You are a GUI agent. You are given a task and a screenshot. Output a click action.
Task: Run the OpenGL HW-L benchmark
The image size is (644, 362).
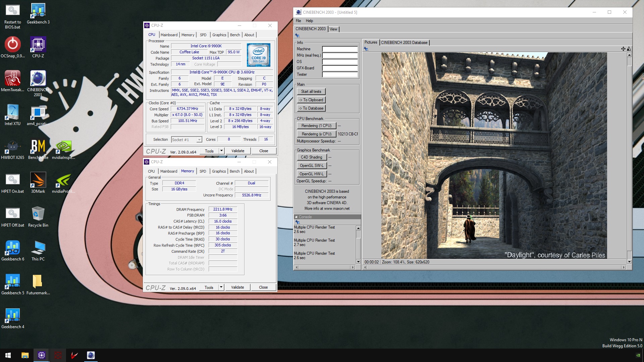click(312, 174)
